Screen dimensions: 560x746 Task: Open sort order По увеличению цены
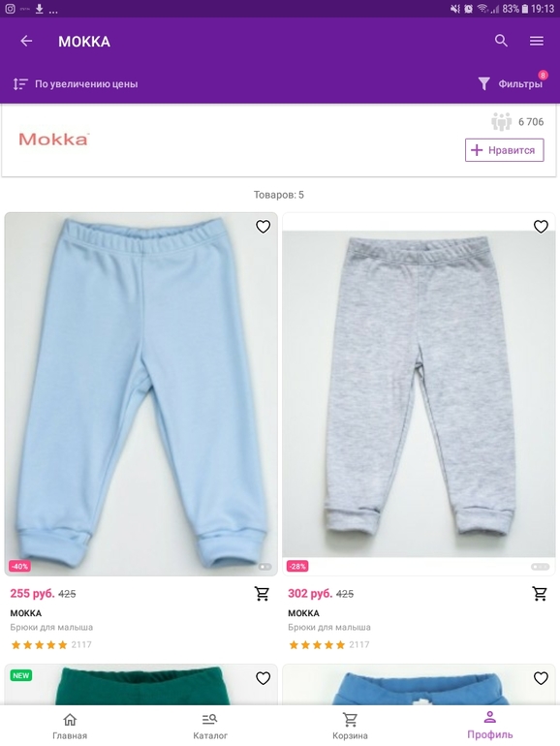(76, 84)
